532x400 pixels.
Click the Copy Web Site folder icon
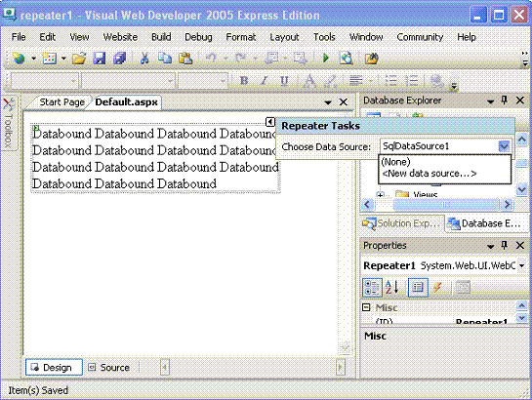click(x=372, y=59)
